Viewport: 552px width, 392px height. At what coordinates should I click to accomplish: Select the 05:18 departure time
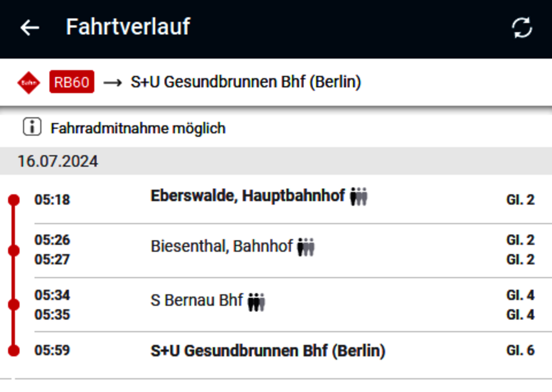(x=52, y=200)
